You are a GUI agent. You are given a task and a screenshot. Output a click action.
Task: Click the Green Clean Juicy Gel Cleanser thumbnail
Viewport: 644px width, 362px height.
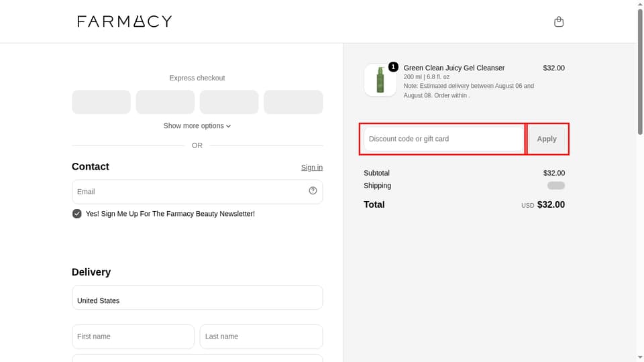380,80
